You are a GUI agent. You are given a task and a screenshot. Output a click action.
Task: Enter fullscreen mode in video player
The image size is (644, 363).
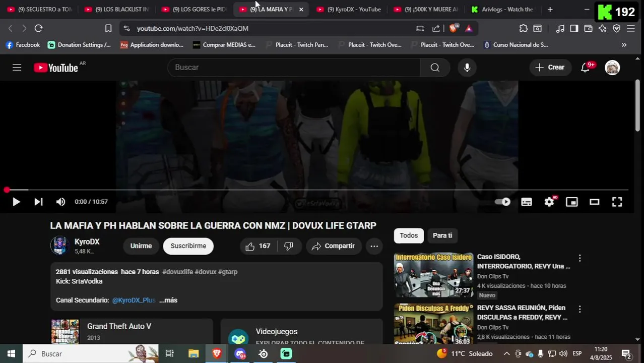tap(617, 202)
